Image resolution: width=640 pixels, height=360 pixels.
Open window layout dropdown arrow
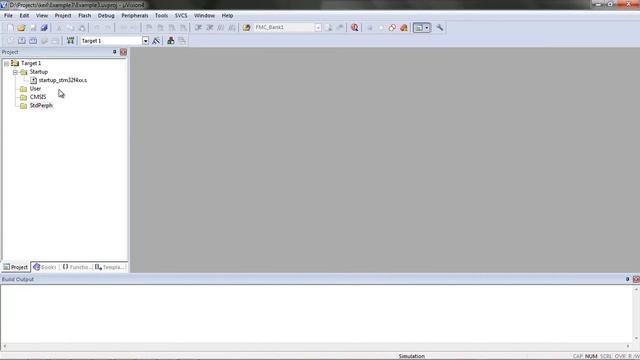(427, 28)
